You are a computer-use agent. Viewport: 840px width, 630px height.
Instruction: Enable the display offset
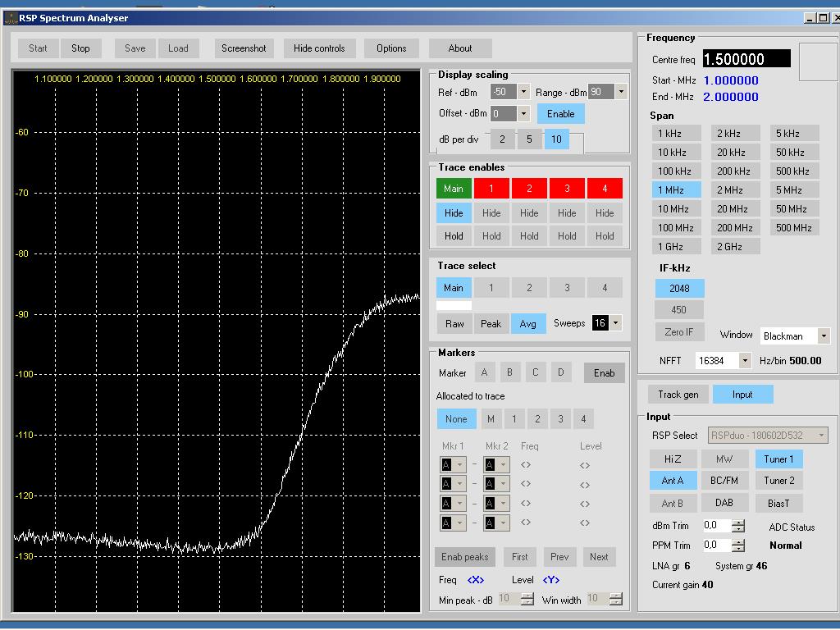pos(561,113)
